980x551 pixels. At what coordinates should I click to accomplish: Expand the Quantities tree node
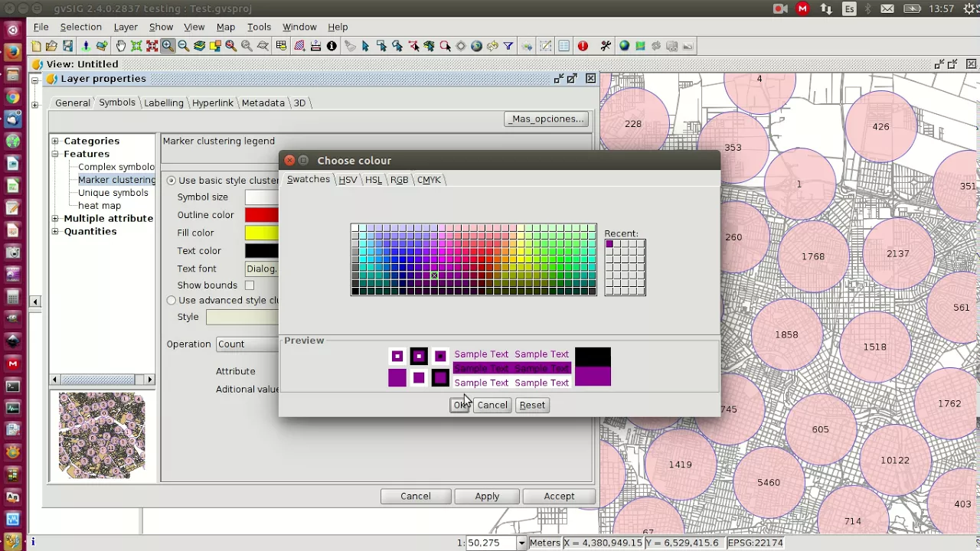point(55,231)
